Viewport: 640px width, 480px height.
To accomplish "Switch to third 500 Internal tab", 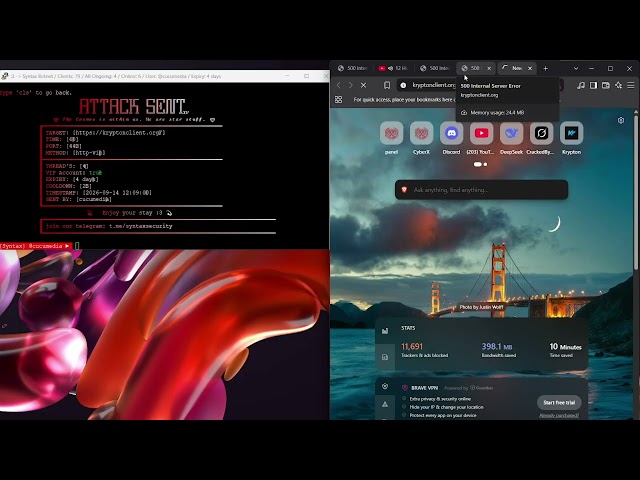I will (x=435, y=68).
